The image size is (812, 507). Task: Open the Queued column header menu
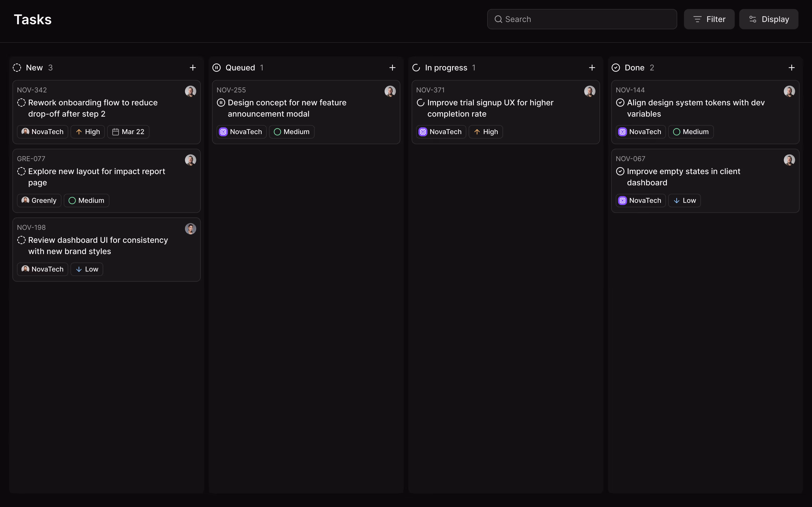(x=240, y=67)
